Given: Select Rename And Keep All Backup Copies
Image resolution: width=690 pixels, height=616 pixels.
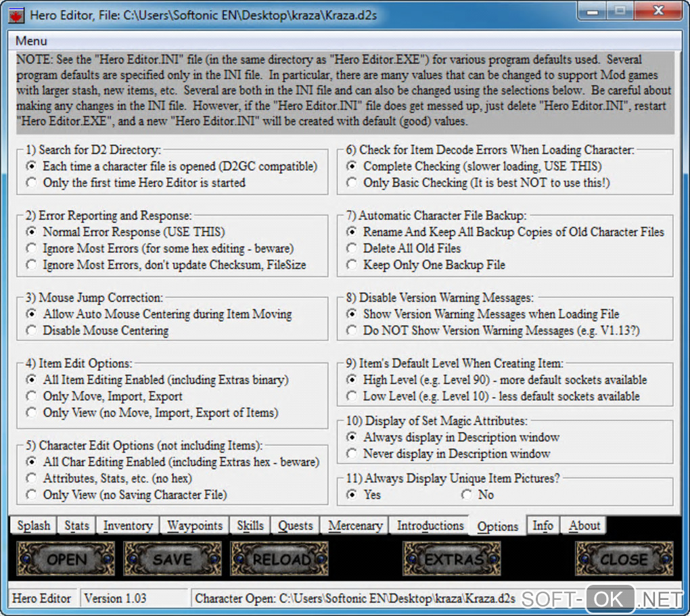Looking at the screenshot, I should click(x=505, y=232).
